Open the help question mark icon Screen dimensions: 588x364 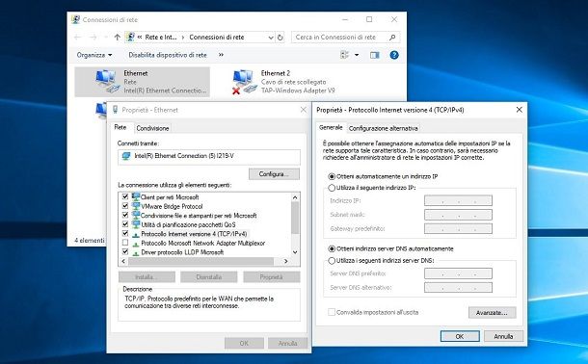click(x=393, y=55)
